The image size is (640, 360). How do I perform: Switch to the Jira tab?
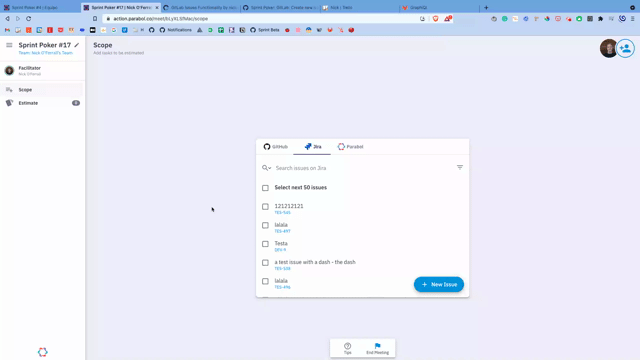click(x=313, y=147)
